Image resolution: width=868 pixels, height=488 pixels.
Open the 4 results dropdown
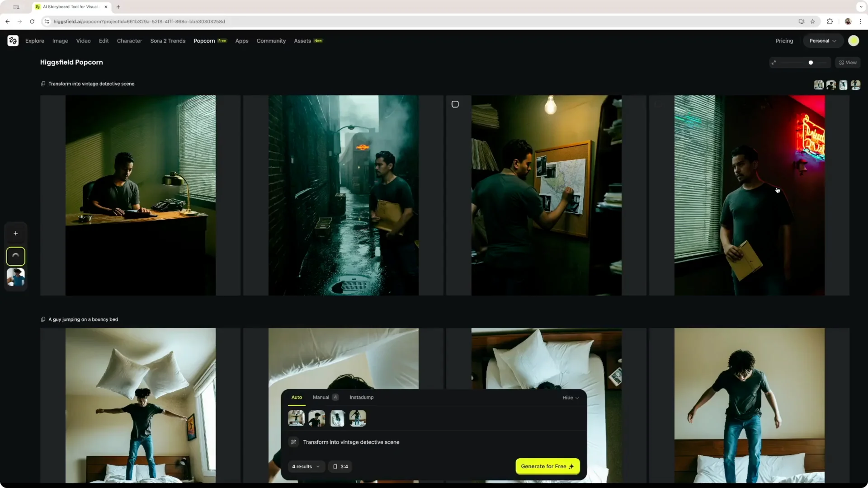pyautogui.click(x=306, y=466)
